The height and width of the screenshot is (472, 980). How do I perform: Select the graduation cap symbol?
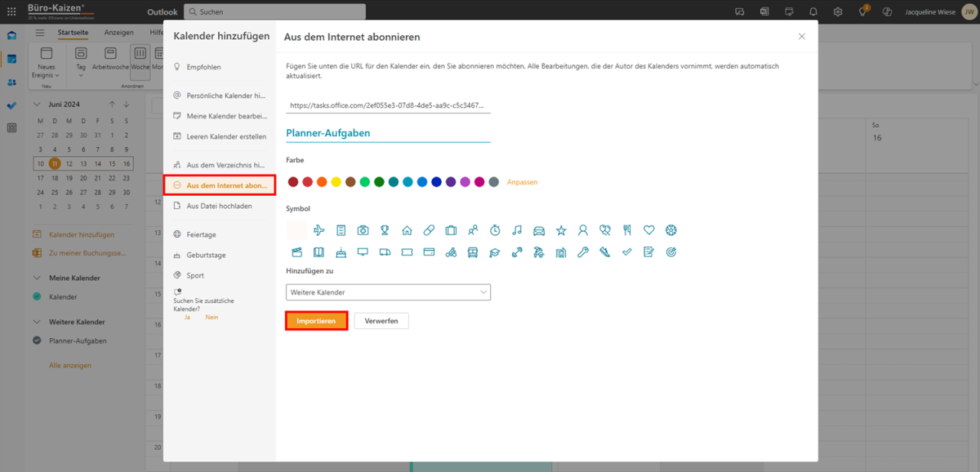[495, 252]
